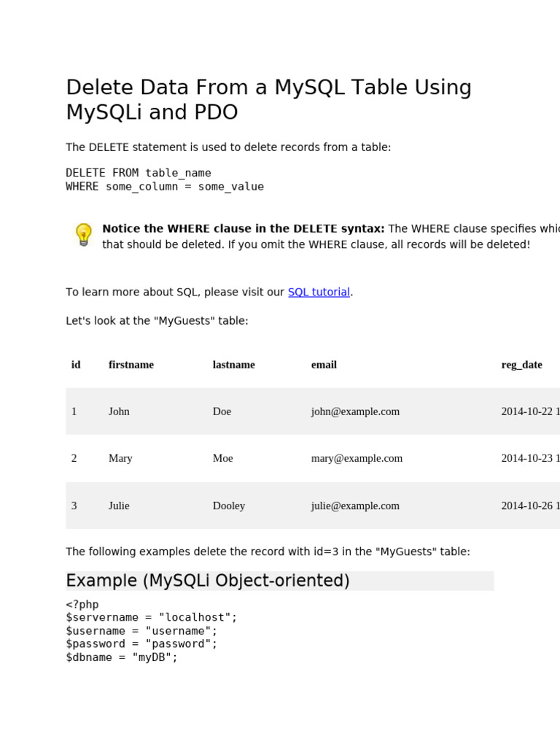Click the "John" firstname cell
The height and width of the screenshot is (747, 560).
119,411
